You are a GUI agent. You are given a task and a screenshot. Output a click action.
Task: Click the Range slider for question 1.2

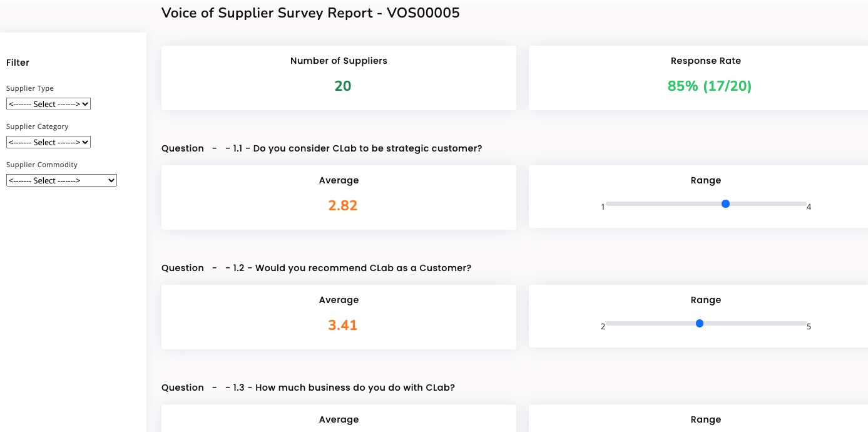pos(700,324)
